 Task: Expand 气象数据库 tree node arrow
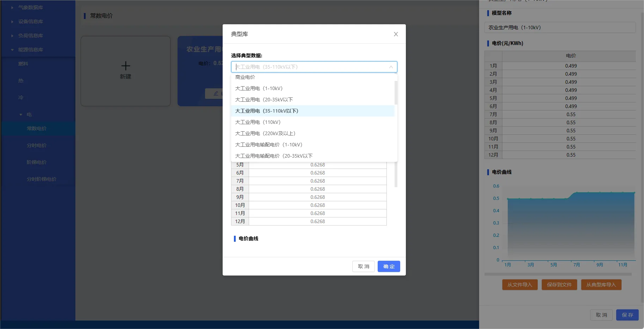click(12, 7)
